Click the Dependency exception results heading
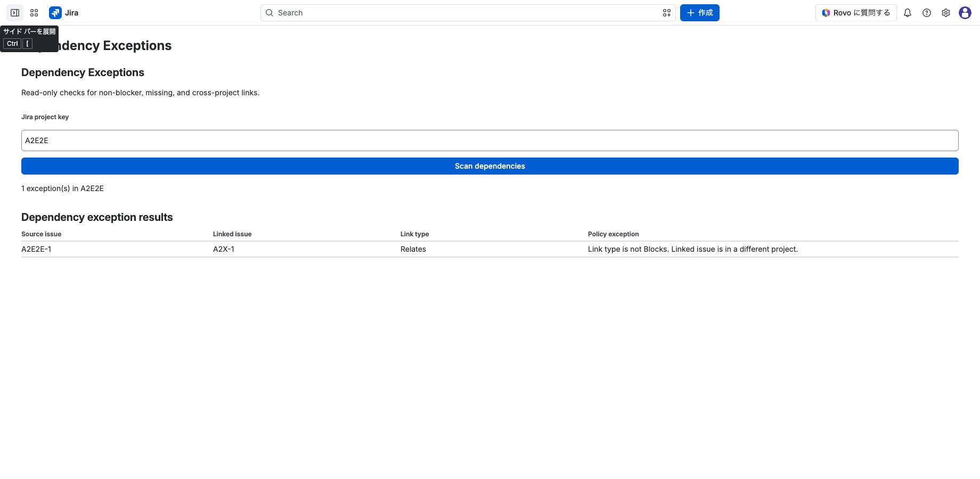The height and width of the screenshot is (479, 980). 97,217
